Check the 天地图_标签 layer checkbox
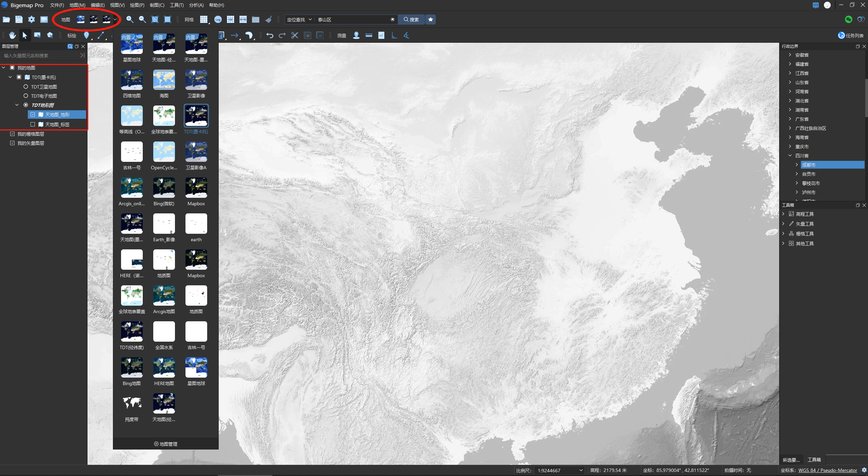This screenshot has height=476, width=868. [33, 125]
